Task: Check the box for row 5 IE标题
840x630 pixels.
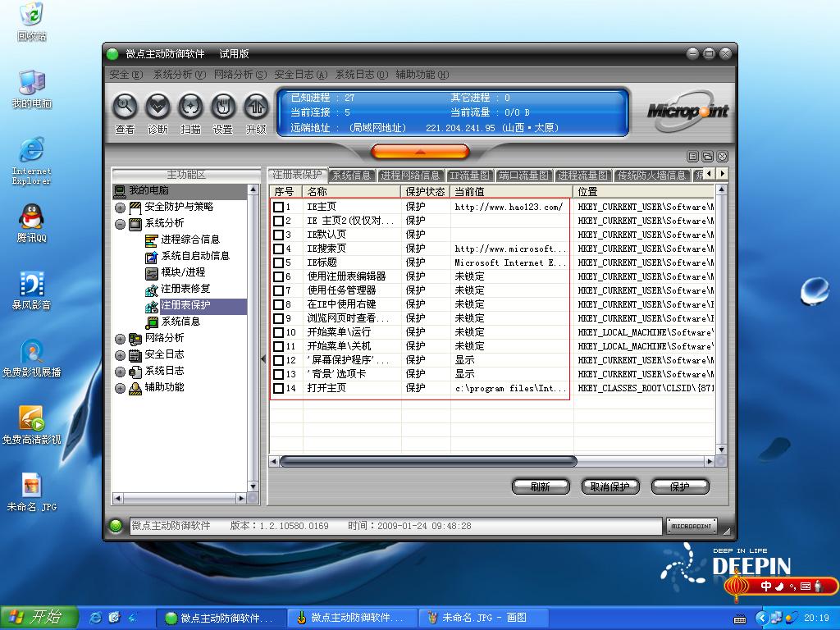Action: (279, 262)
